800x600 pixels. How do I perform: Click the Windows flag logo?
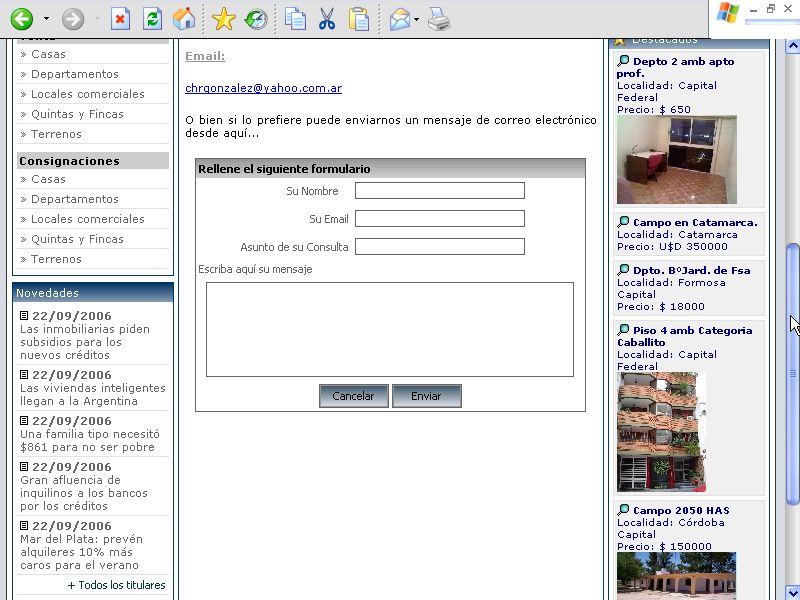tap(728, 12)
